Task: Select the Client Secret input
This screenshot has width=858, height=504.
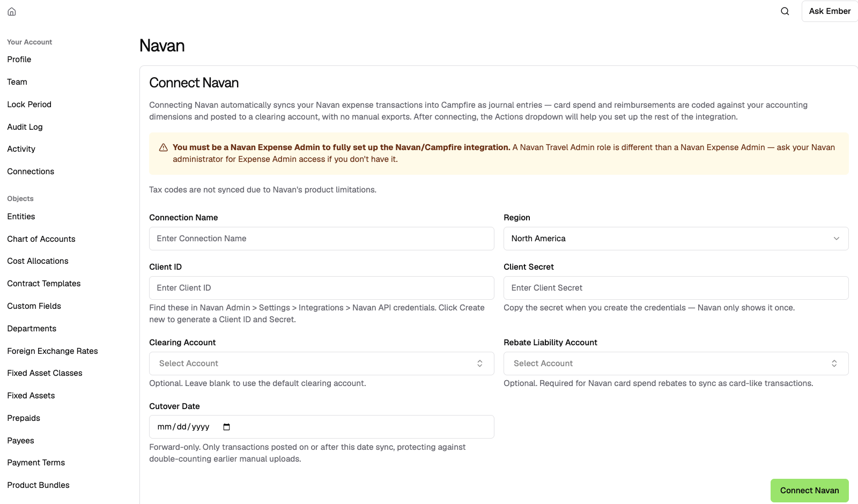Action: click(x=676, y=288)
